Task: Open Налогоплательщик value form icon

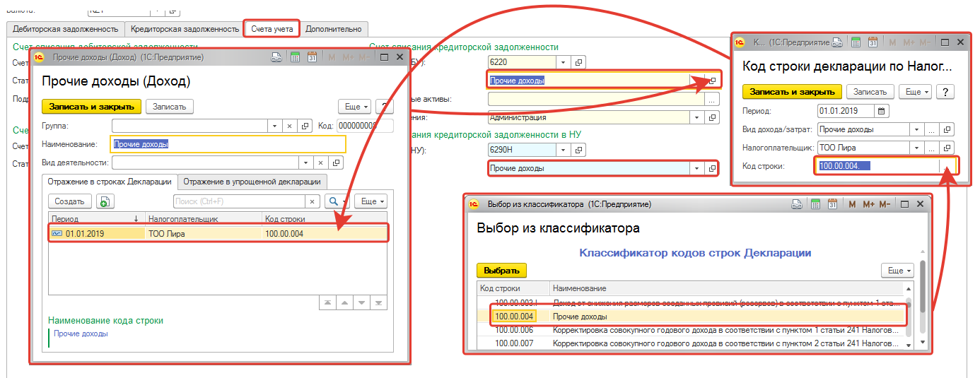Action: (948, 148)
